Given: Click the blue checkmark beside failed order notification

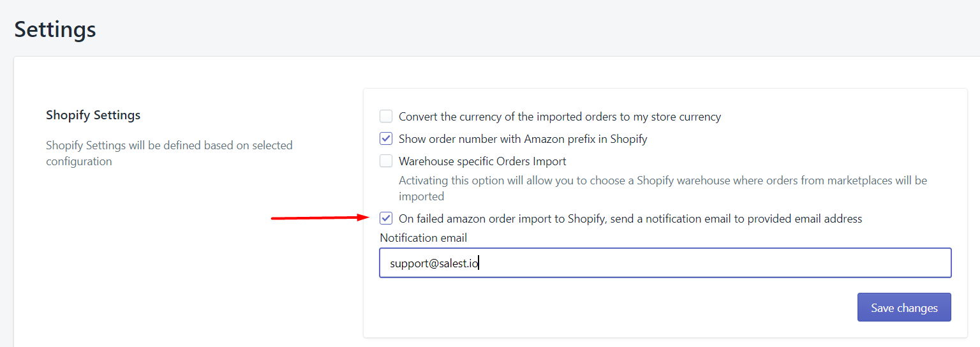Looking at the screenshot, I should pyautogui.click(x=386, y=218).
